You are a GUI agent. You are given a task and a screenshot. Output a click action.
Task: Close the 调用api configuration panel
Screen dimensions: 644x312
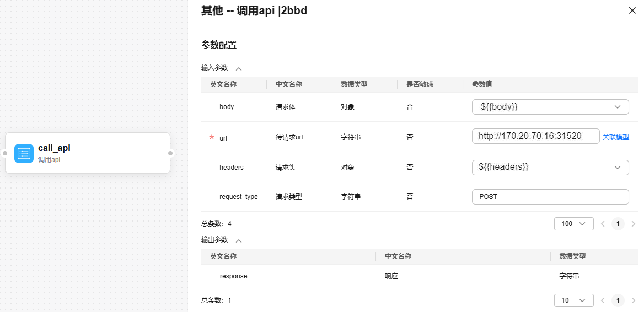632,10
